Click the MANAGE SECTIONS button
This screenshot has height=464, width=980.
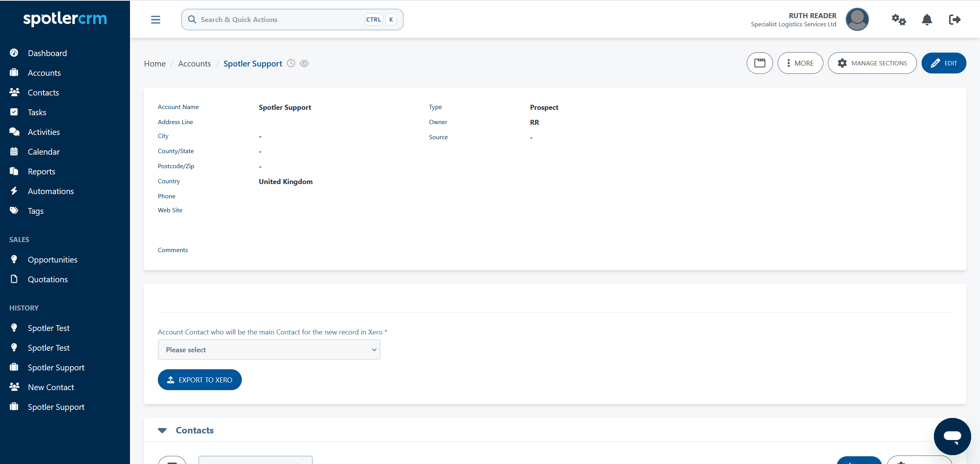point(872,63)
